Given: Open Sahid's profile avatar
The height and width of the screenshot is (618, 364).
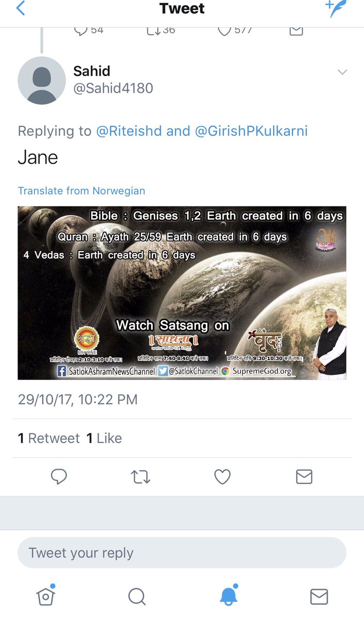Looking at the screenshot, I should point(42,80).
